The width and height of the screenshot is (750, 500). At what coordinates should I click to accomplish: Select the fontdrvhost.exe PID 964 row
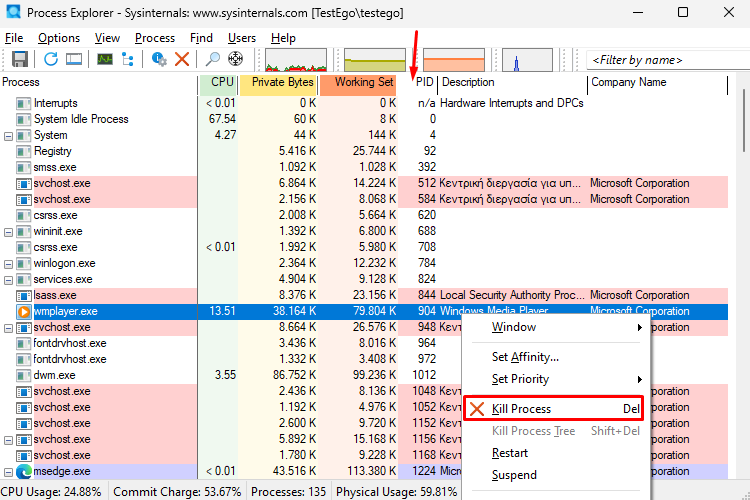coord(232,344)
